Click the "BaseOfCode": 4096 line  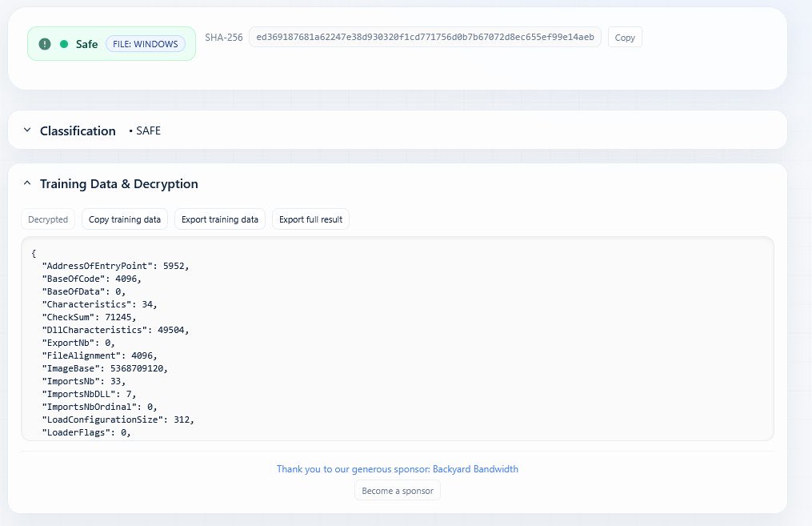click(92, 279)
